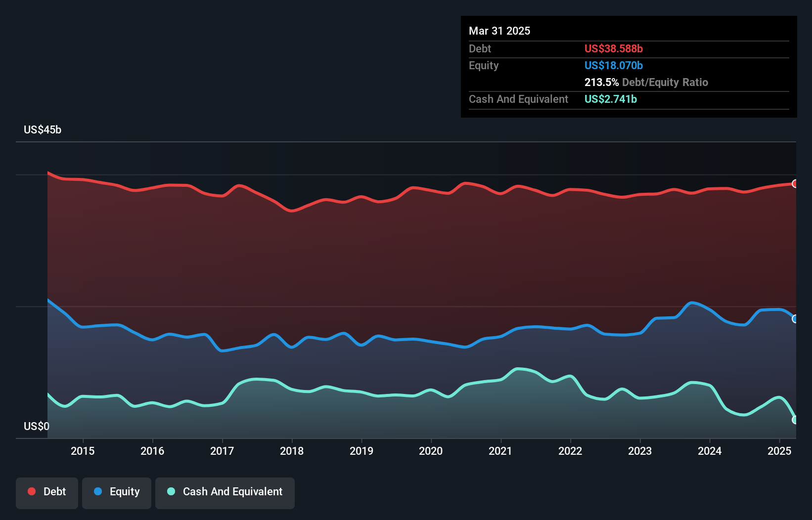
Task: Click the 2023 x-axis label
Action: point(640,451)
